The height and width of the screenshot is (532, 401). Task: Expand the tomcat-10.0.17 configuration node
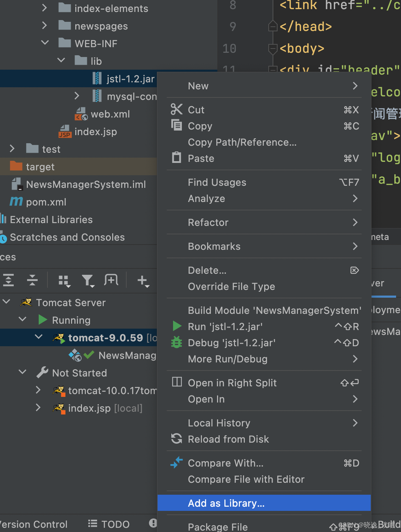tap(38, 390)
